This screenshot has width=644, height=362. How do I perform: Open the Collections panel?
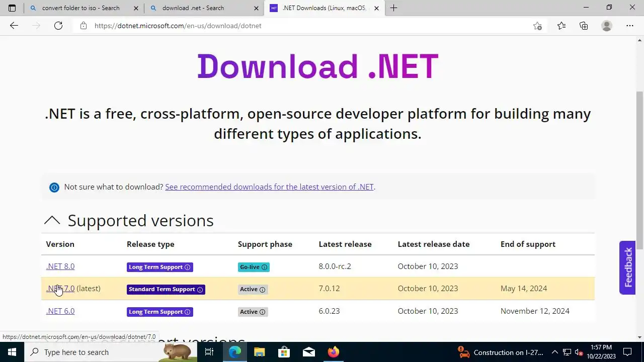pyautogui.click(x=584, y=26)
